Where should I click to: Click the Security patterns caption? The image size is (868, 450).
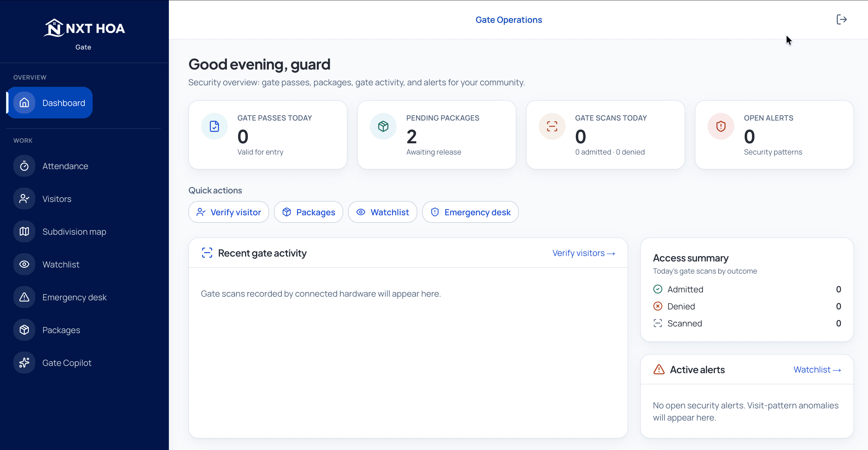(773, 152)
